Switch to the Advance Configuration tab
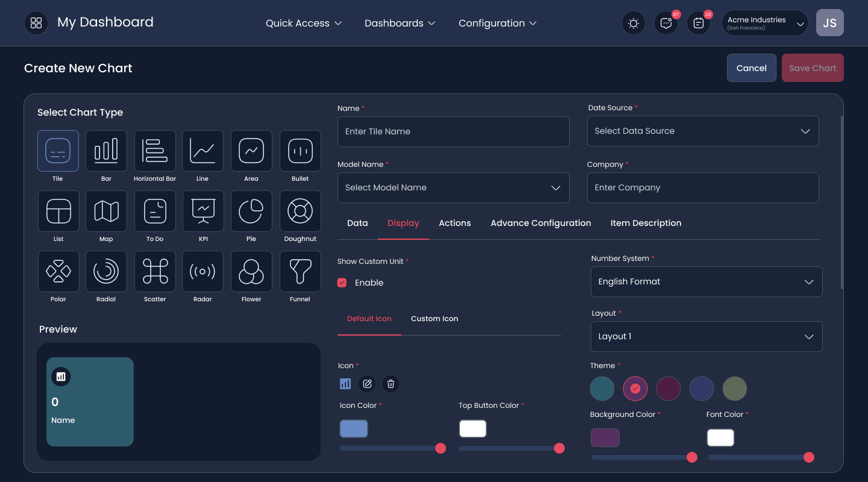This screenshot has height=482, width=868. pos(541,223)
